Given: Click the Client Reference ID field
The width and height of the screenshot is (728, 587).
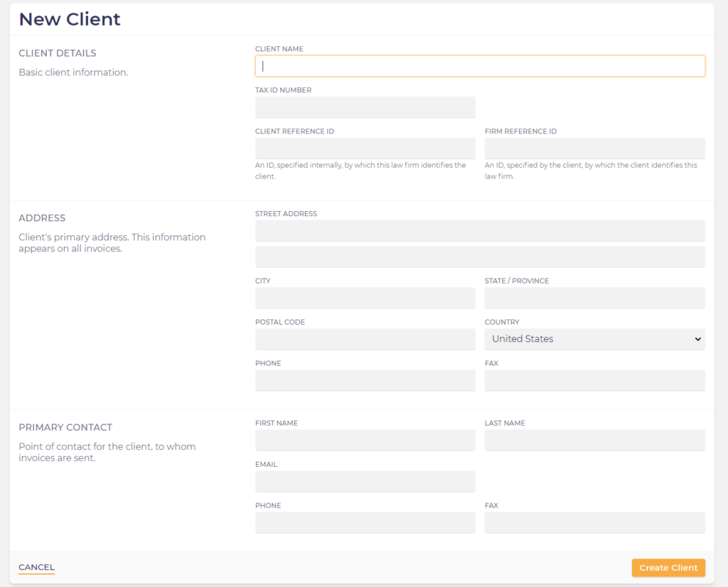Looking at the screenshot, I should point(365,149).
